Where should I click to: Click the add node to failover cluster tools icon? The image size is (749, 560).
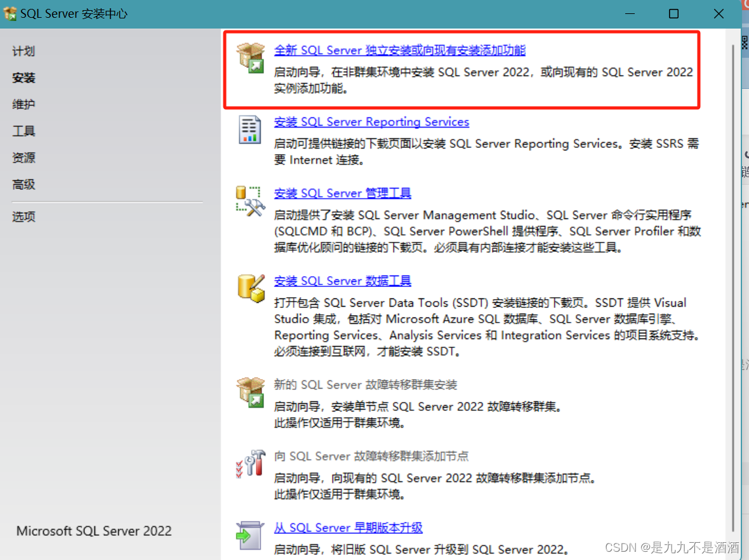point(251,463)
